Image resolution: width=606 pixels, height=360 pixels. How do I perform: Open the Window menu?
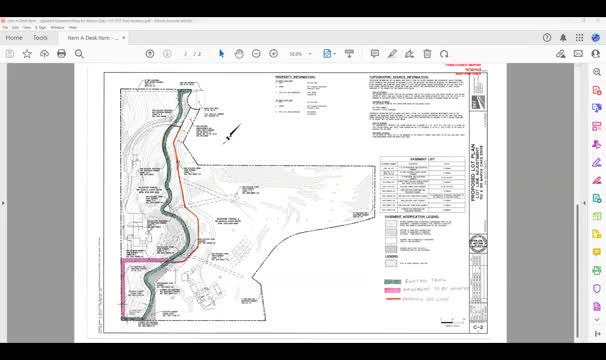[x=57, y=27]
